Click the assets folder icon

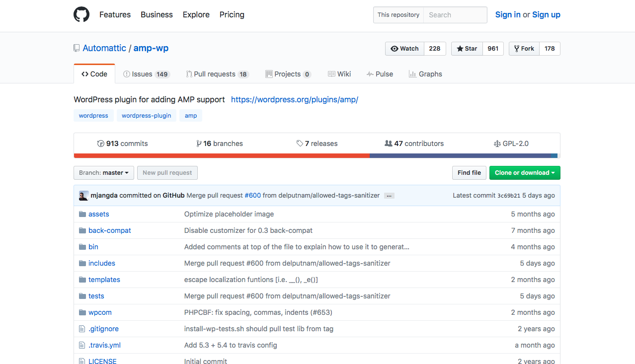(82, 214)
